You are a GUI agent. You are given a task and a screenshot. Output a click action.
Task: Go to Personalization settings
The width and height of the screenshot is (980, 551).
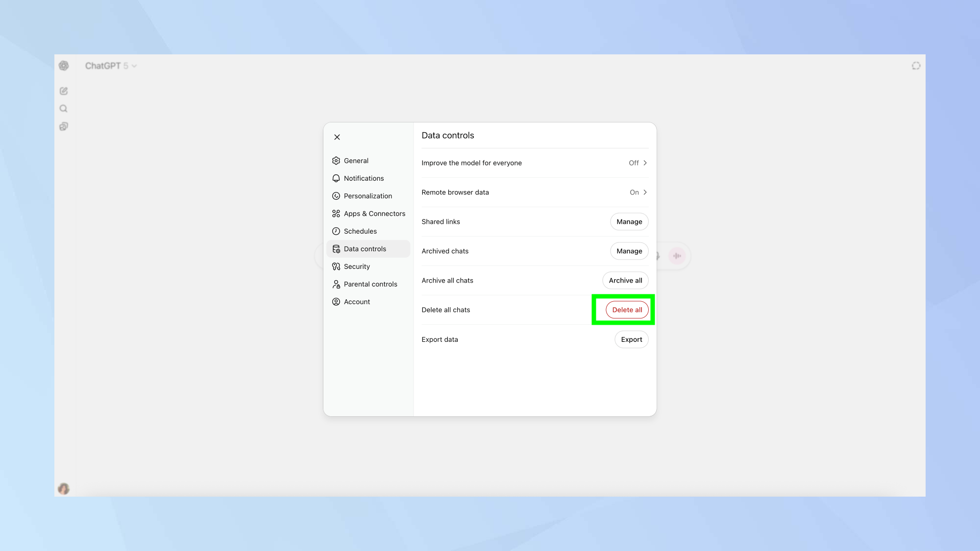pos(367,196)
